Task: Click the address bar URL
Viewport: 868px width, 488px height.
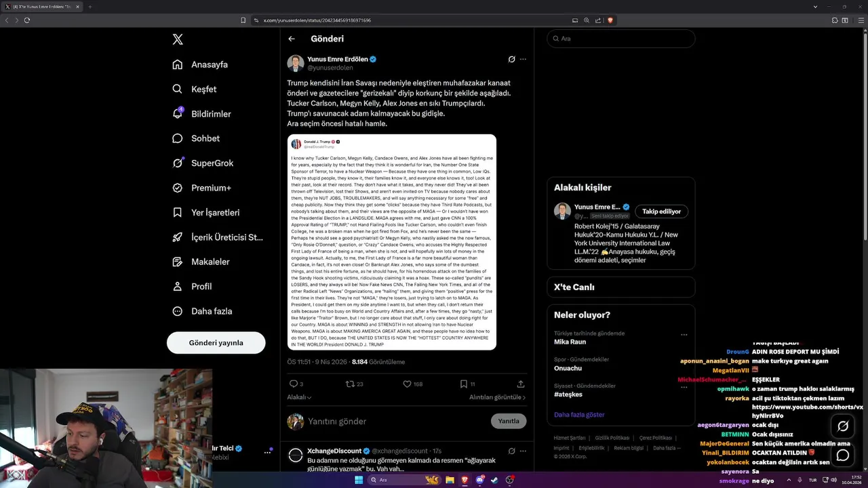Action: click(317, 20)
